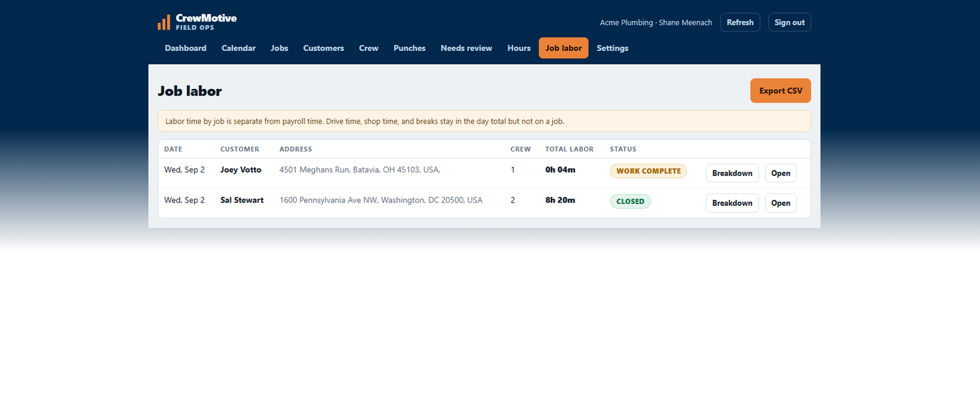Open the Punches tab
The width and height of the screenshot is (980, 415).
click(410, 48)
